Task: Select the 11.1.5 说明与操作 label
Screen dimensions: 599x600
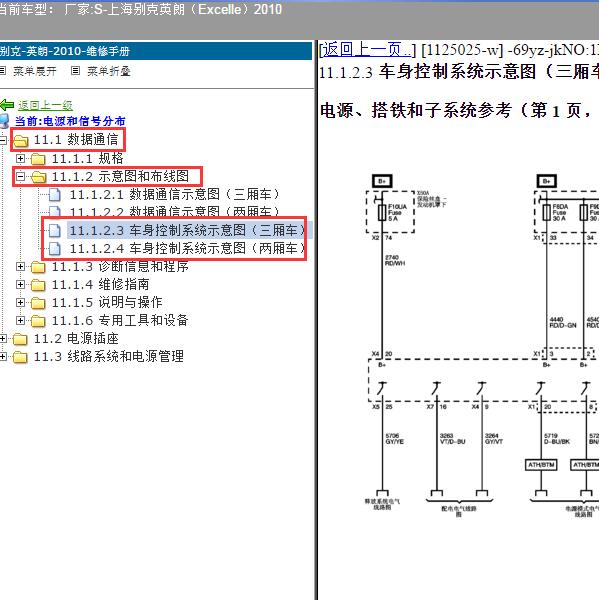Action: point(107,302)
